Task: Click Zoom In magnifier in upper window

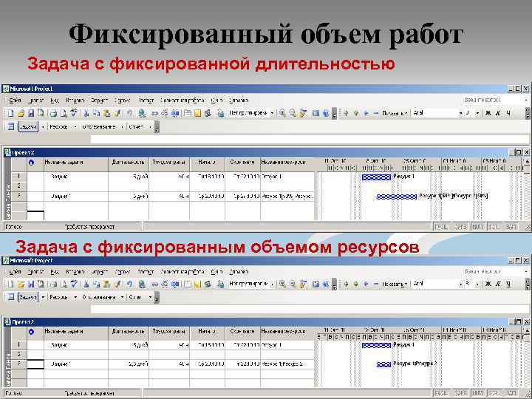Action: point(282,113)
